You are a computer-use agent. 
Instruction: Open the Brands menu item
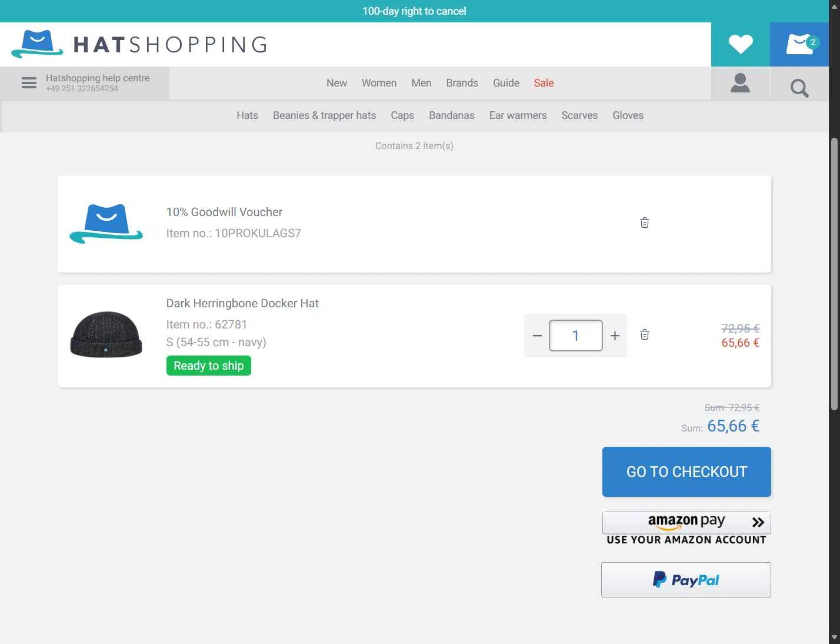pyautogui.click(x=462, y=83)
